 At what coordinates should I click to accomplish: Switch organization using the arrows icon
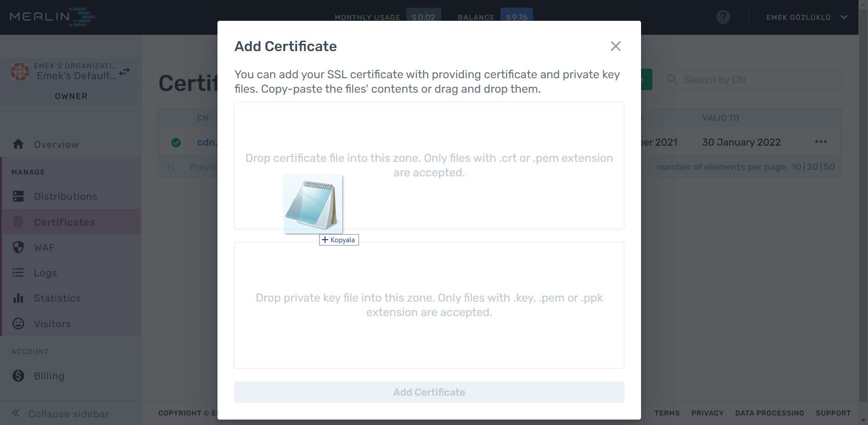[124, 71]
